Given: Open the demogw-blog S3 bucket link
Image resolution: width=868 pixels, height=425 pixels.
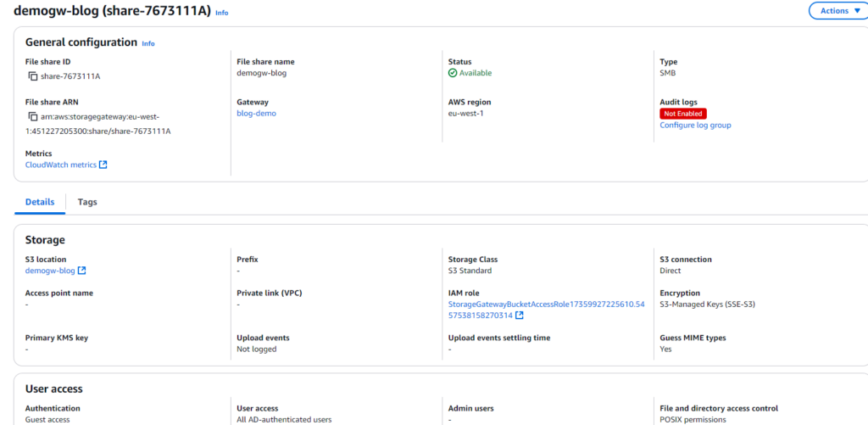Looking at the screenshot, I should click(x=50, y=271).
